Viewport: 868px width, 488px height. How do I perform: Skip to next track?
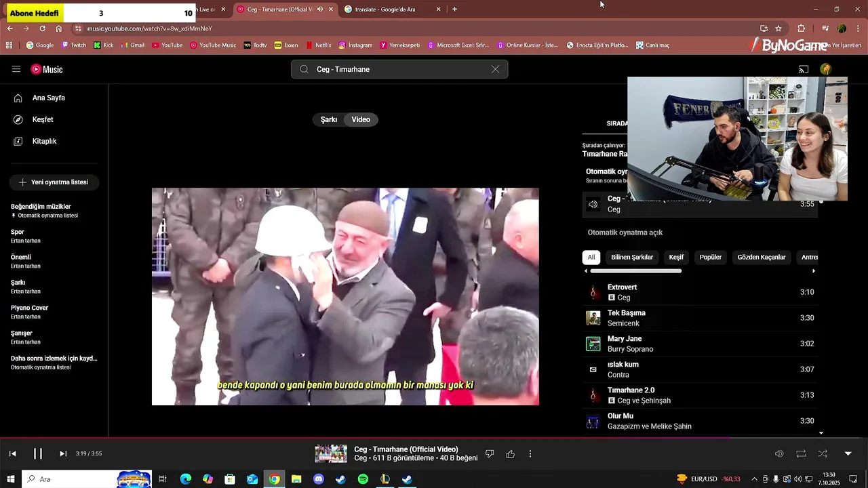point(63,453)
